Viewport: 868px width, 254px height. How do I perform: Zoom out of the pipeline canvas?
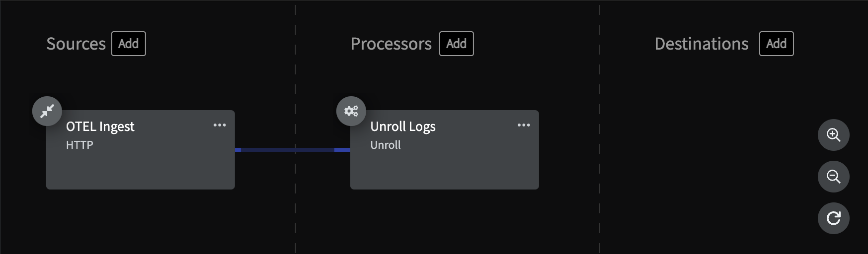pyautogui.click(x=834, y=177)
